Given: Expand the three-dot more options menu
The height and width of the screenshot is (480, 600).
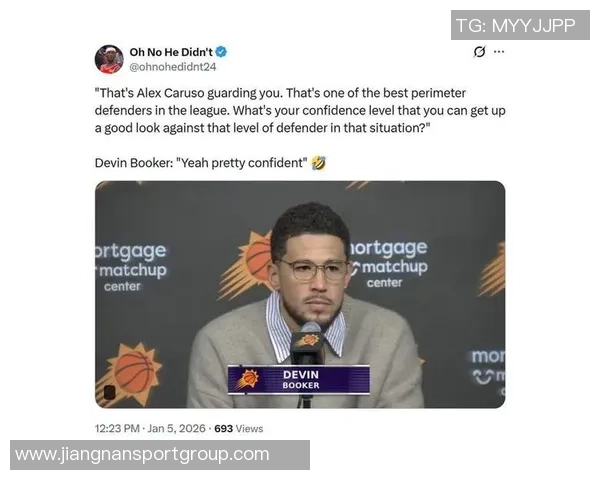Looking at the screenshot, I should tap(499, 51).
